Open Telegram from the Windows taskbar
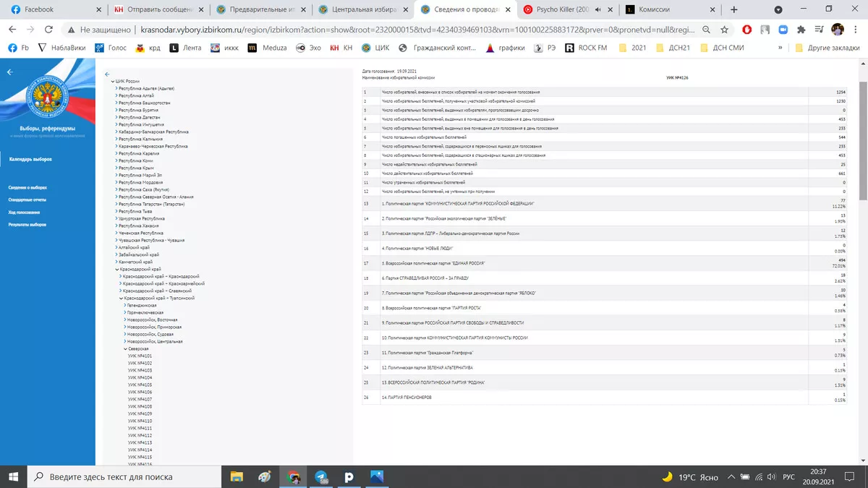The width and height of the screenshot is (868, 488). pyautogui.click(x=320, y=476)
